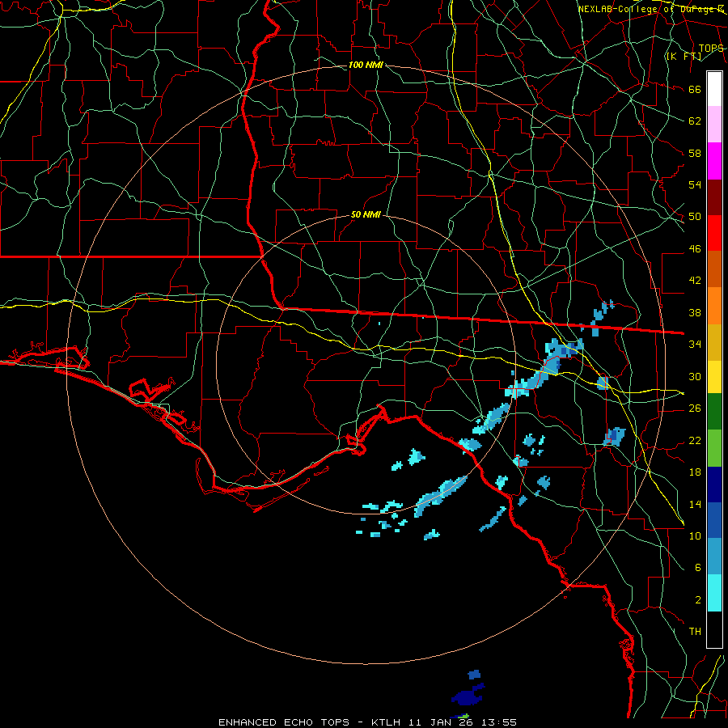Click the '2' legend value
The image size is (728, 728).
click(697, 600)
